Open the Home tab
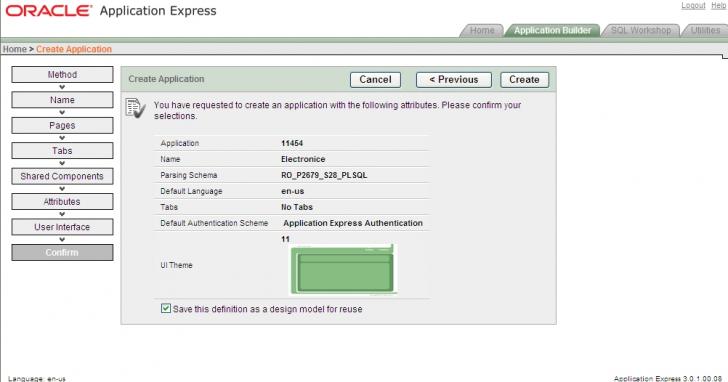This screenshot has width=728, height=382. pos(482,31)
